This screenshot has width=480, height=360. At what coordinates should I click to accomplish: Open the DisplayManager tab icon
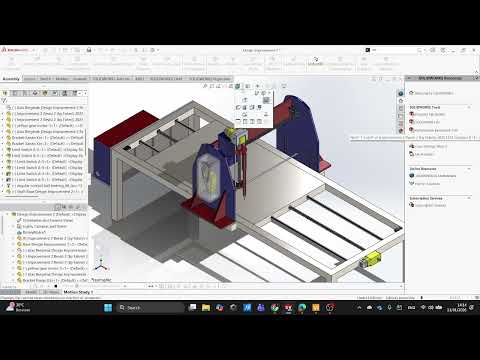coord(45,93)
